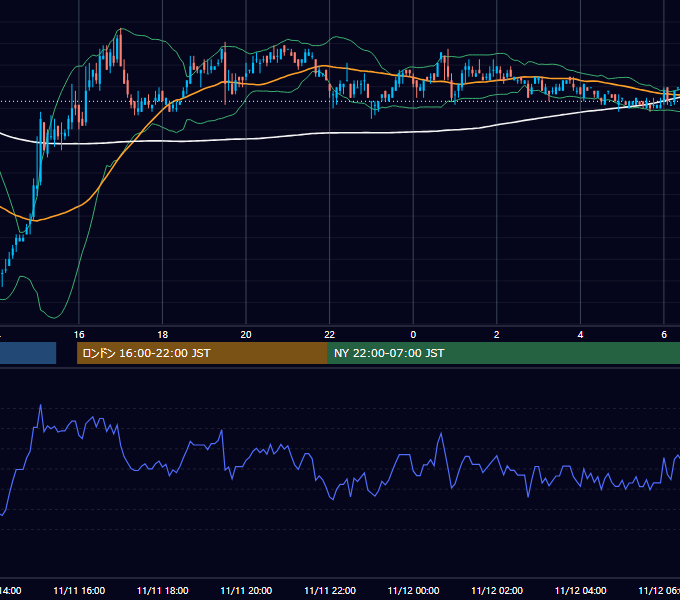Click the 6 hour axis label
Viewport: 680px width, 600px height.
(664, 335)
